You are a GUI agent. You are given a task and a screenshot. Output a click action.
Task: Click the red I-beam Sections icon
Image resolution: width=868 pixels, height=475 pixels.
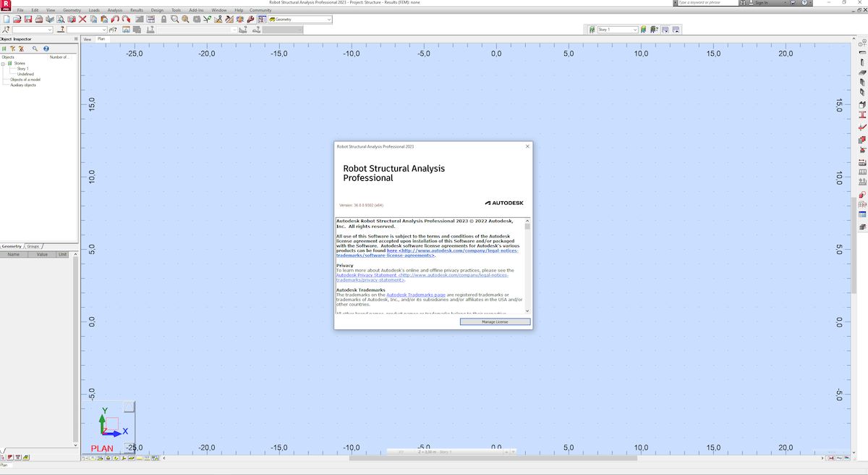(862, 114)
